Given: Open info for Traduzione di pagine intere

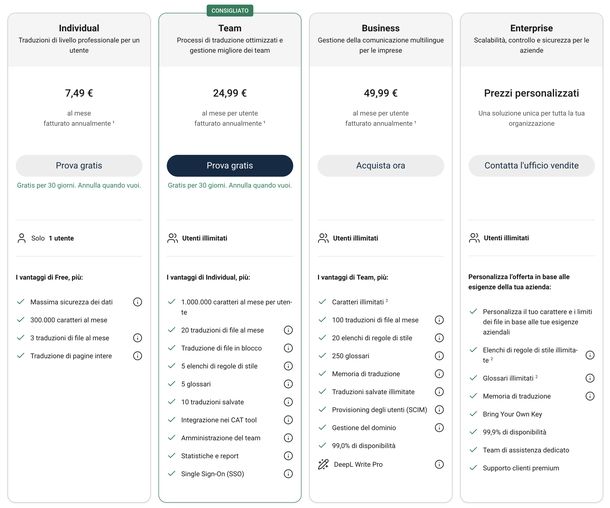Looking at the screenshot, I should pos(137,355).
